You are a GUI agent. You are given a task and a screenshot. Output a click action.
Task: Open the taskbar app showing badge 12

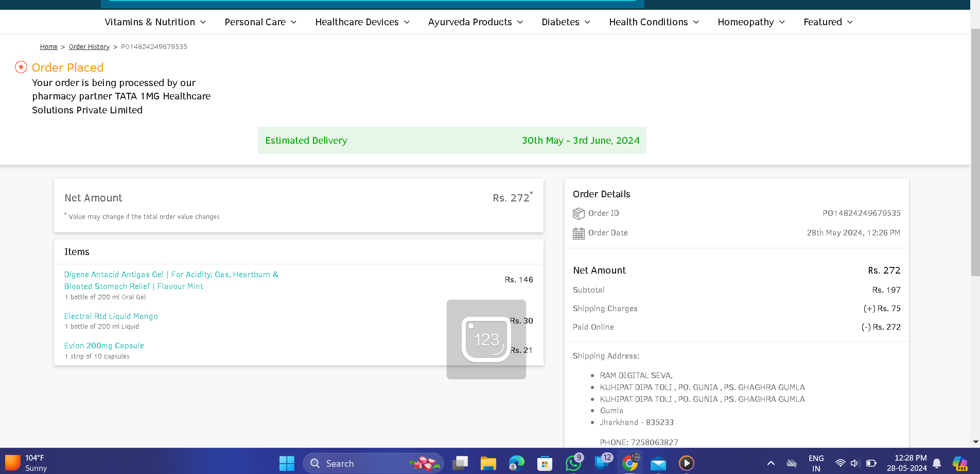click(603, 462)
